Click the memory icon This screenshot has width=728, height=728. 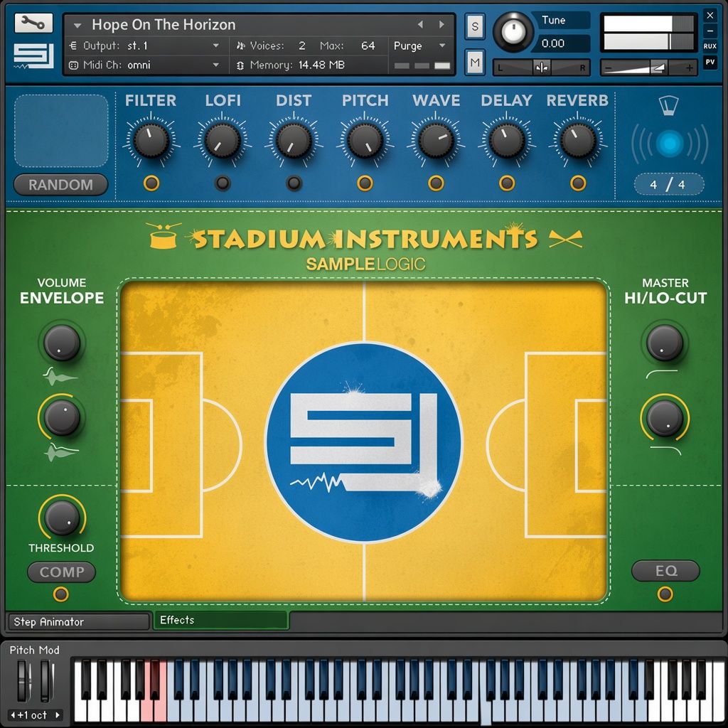coord(240,65)
